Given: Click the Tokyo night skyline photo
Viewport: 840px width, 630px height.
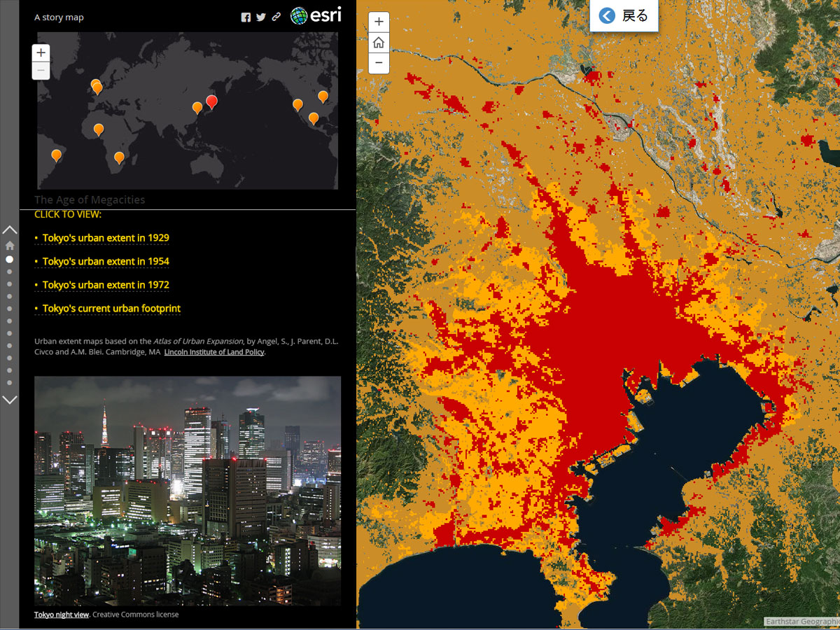Looking at the screenshot, I should (x=188, y=490).
